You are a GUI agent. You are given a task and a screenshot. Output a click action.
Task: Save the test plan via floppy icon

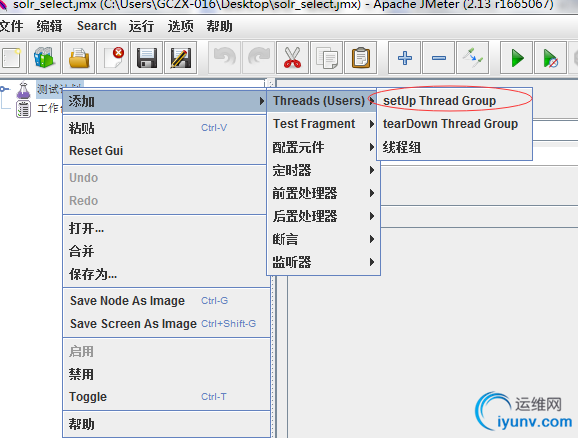tap(146, 58)
